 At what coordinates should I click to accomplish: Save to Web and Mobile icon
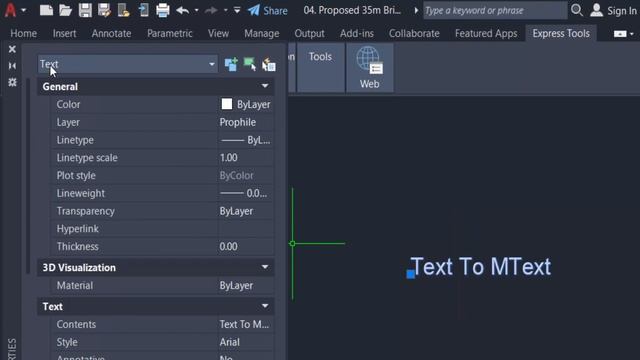143,10
